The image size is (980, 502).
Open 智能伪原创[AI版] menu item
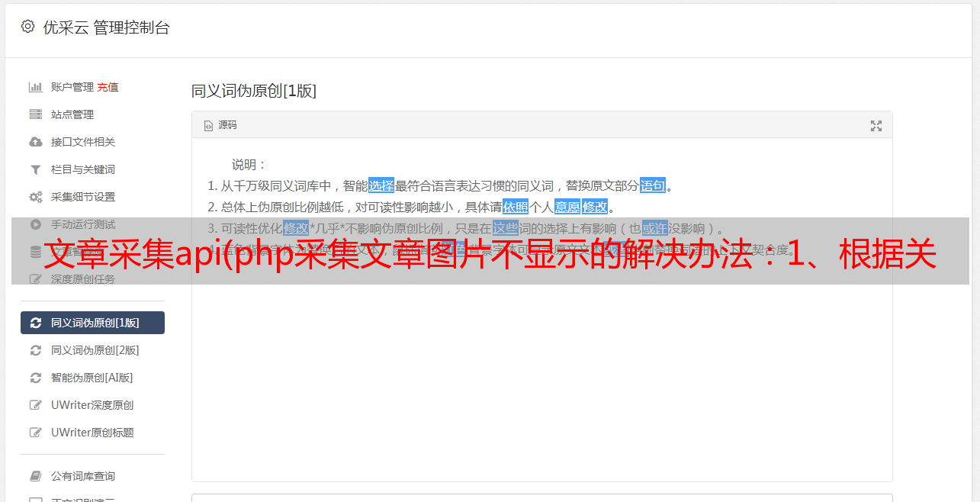click(92, 378)
